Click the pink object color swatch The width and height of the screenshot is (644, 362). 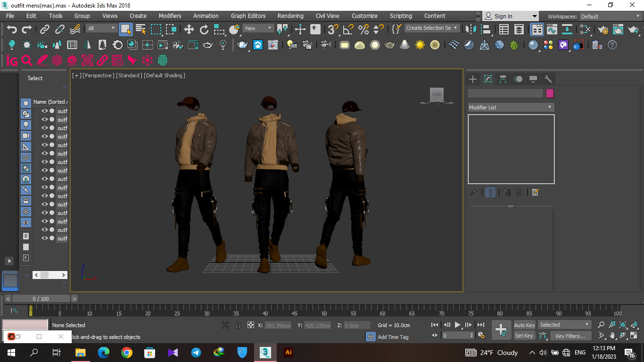click(x=549, y=93)
